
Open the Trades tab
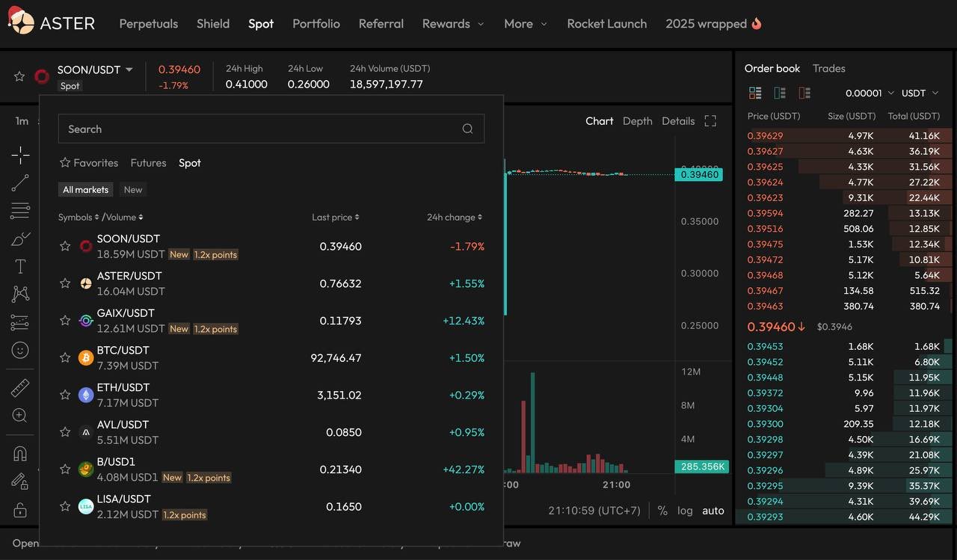(x=828, y=68)
